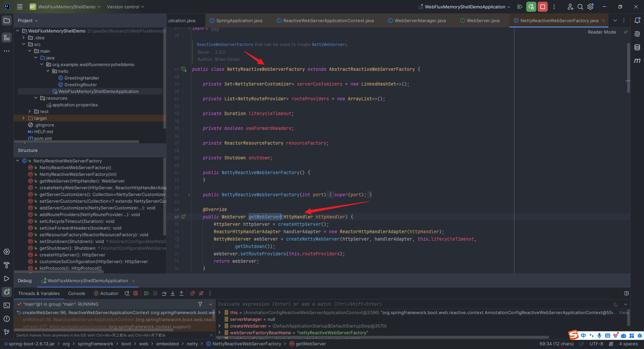
Task: Expand the collapsed constructor at line 64
Action: point(189,195)
